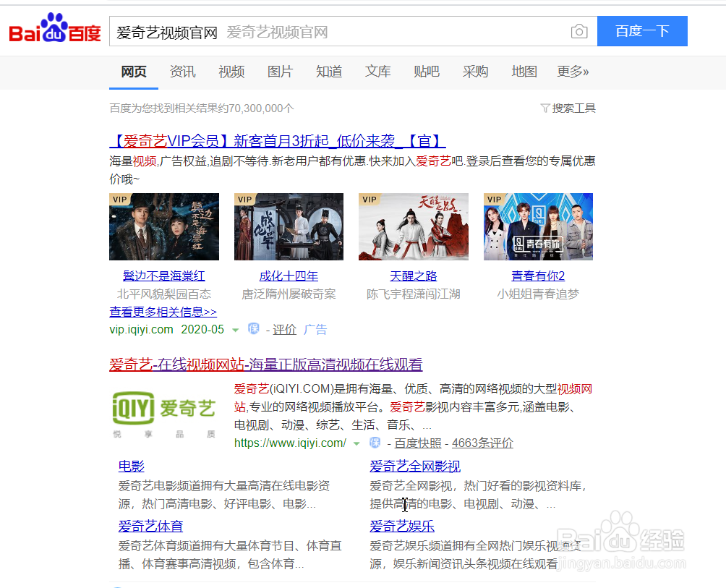Click the 鬓边不是海棠红 link
This screenshot has height=588, width=726.
(164, 276)
